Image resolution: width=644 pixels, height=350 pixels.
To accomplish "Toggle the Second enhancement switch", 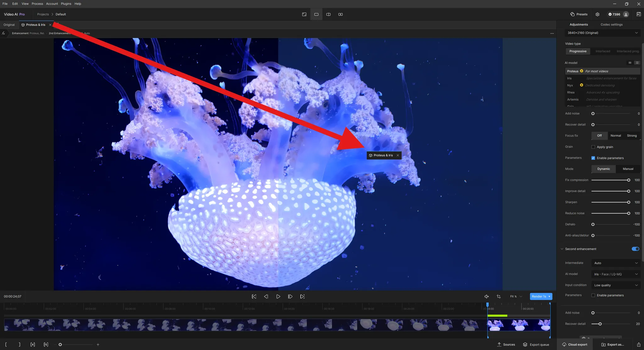I will coord(635,249).
